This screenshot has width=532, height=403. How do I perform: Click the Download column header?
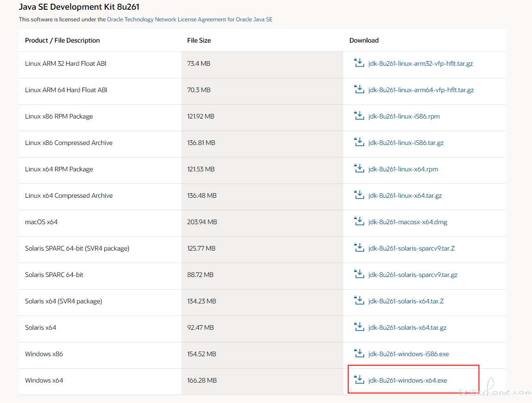click(364, 40)
